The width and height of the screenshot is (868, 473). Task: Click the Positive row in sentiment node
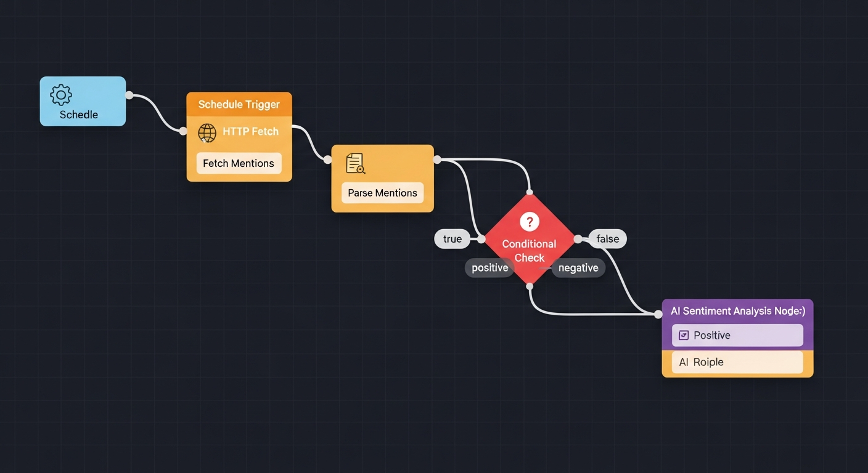[738, 335]
